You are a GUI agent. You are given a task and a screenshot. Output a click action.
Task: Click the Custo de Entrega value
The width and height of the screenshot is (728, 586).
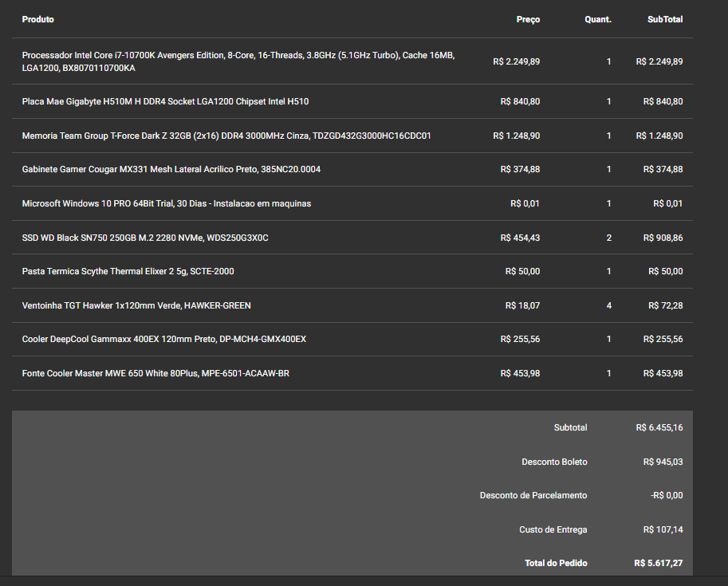click(x=663, y=529)
